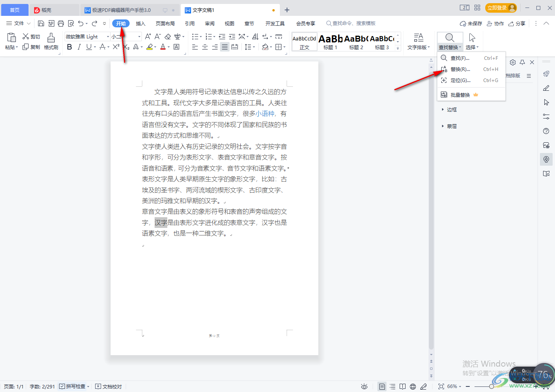This screenshot has height=392, width=555.
Task: Open the zoom percentage 66% dropdown
Action: [x=454, y=386]
